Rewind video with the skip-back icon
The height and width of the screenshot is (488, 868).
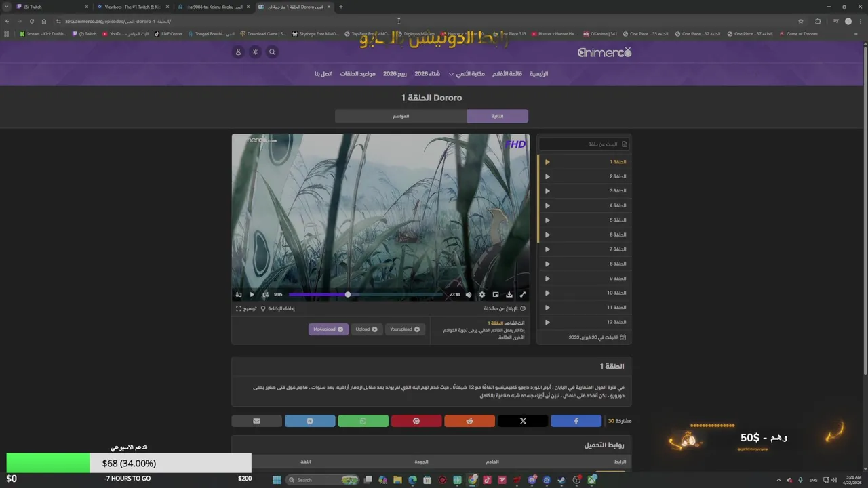pyautogui.click(x=238, y=294)
